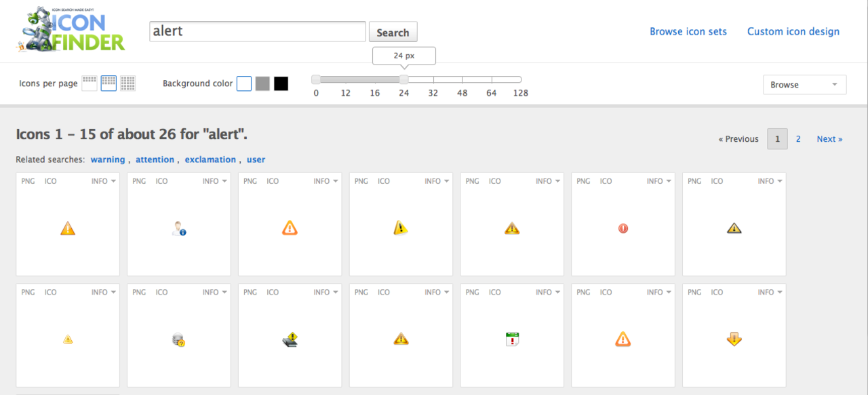Select the medium icons-per-page layout
The width and height of the screenshot is (868, 395).
click(x=108, y=83)
